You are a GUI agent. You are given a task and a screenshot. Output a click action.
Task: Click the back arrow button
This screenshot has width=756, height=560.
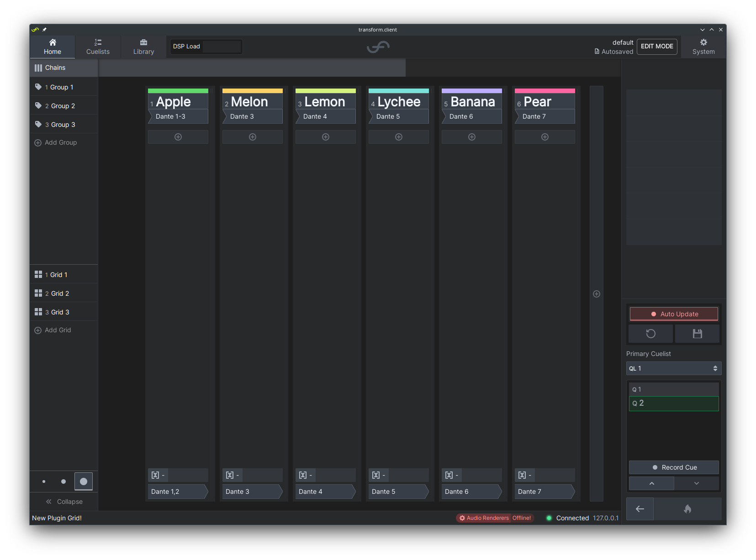point(640,509)
